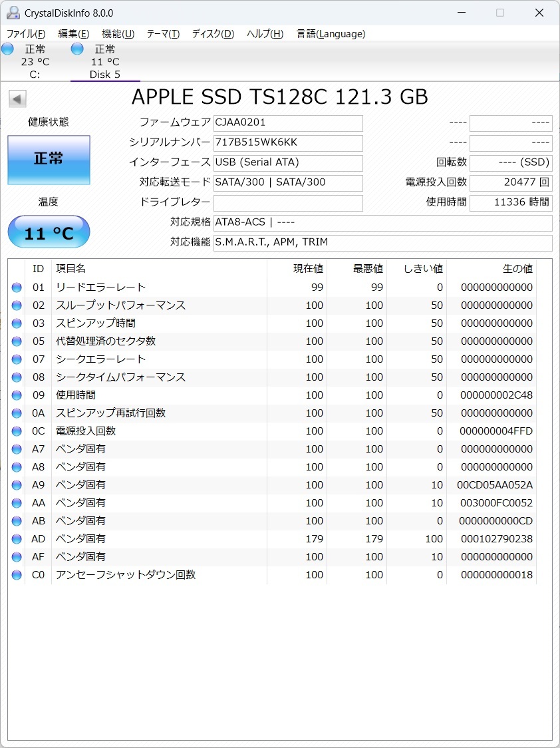
Task: Click the 正常 health status button
Action: [49, 160]
